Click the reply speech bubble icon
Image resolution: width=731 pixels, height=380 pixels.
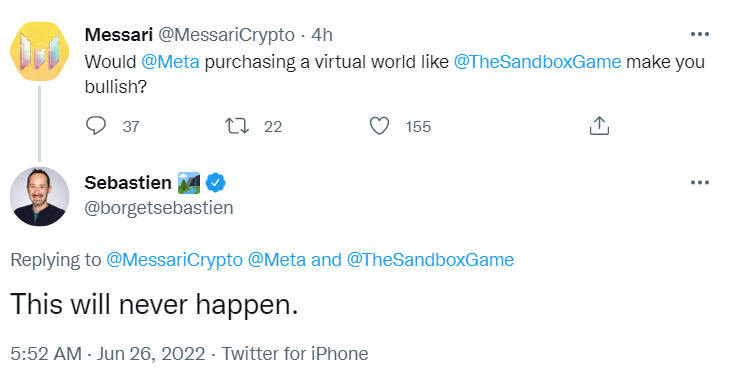pyautogui.click(x=96, y=126)
